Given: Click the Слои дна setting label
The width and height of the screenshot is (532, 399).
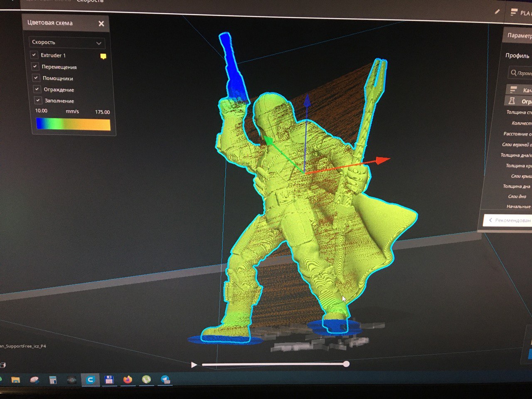Looking at the screenshot, I should [x=517, y=197].
